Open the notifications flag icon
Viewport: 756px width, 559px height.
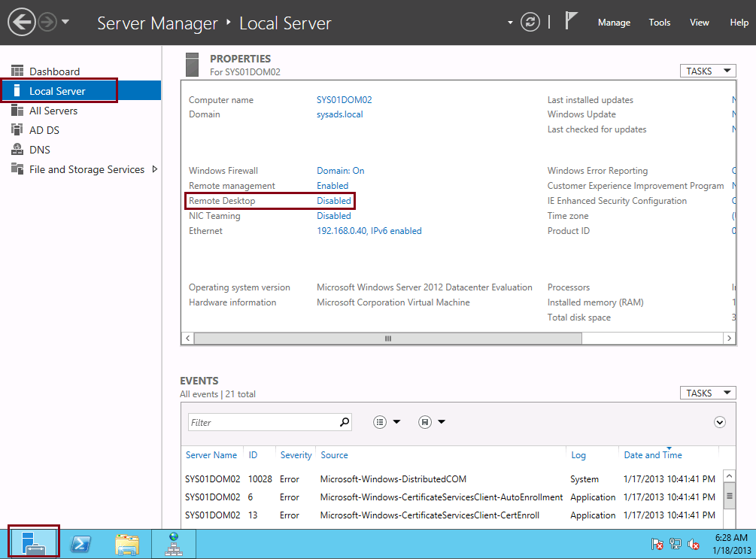(x=571, y=21)
